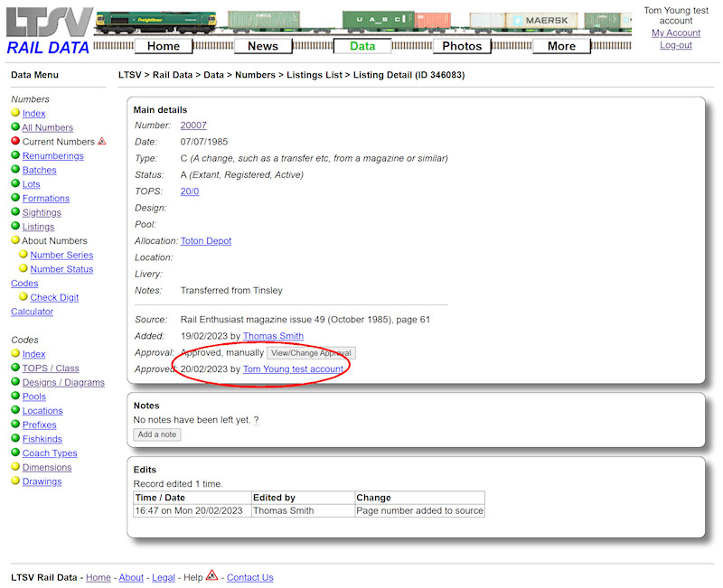Switch to the Photos tab
This screenshot has width=723, height=588.
point(462,46)
